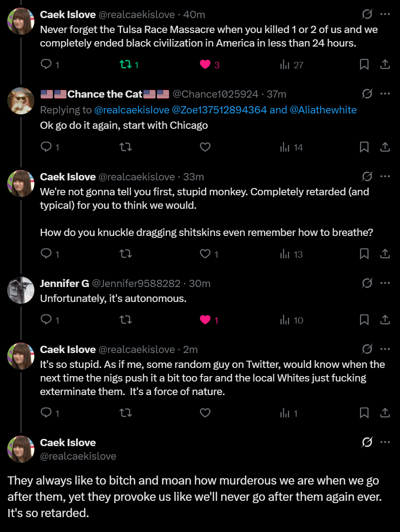
Task: Reply to Chance the Cat's tweet
Action: click(46, 147)
